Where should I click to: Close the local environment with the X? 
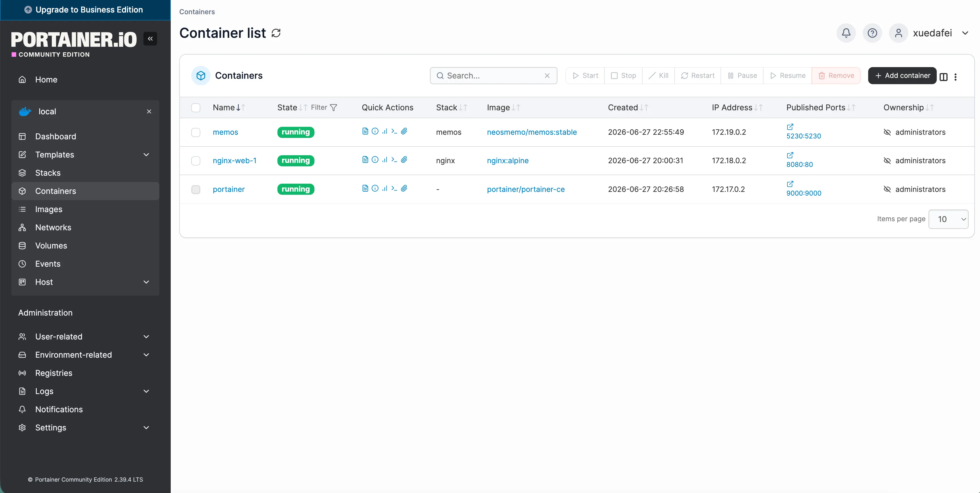[x=149, y=111]
